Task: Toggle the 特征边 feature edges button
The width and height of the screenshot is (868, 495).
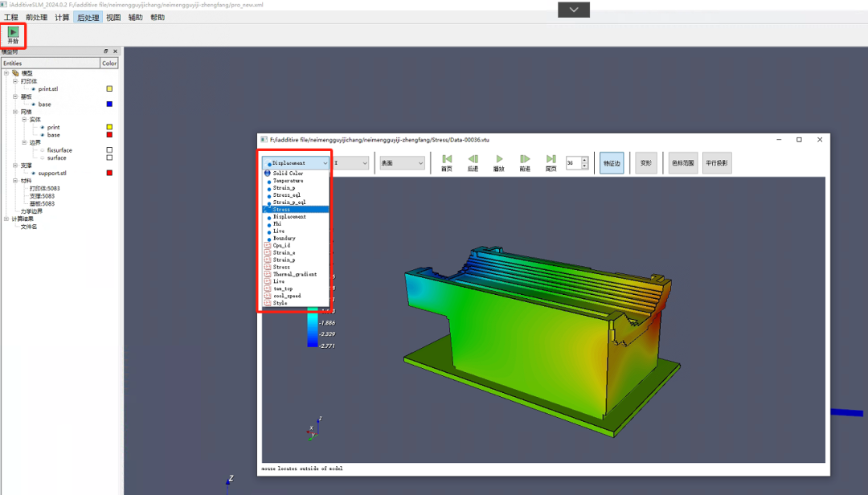Action: point(612,163)
